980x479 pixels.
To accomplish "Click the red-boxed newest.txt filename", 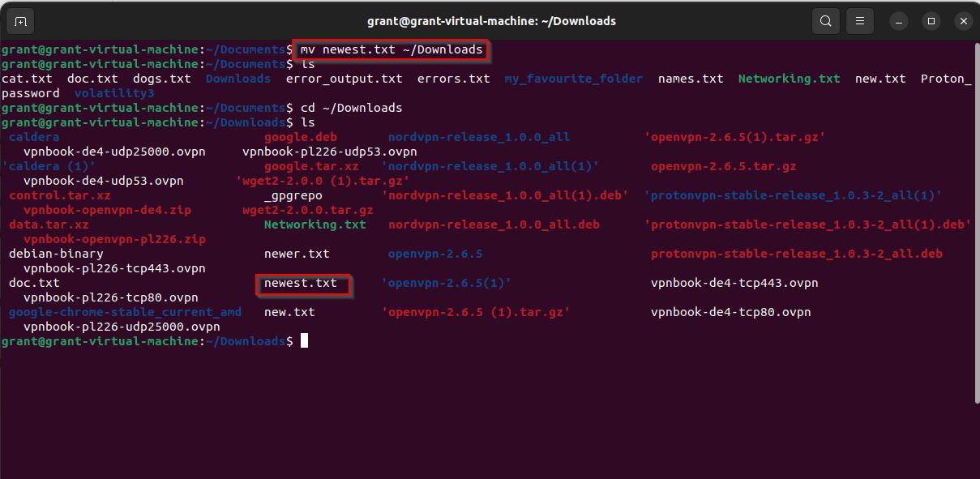I will [x=302, y=283].
